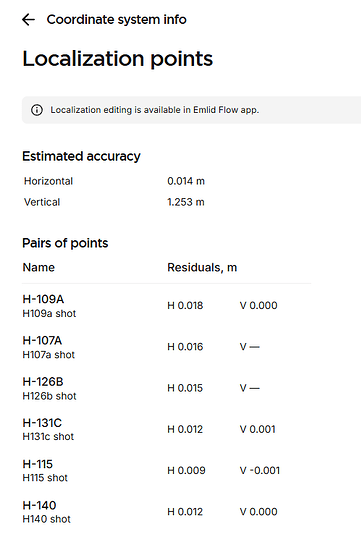Click the Estimated accuracy heading
The height and width of the screenshot is (550, 361).
[x=81, y=156]
